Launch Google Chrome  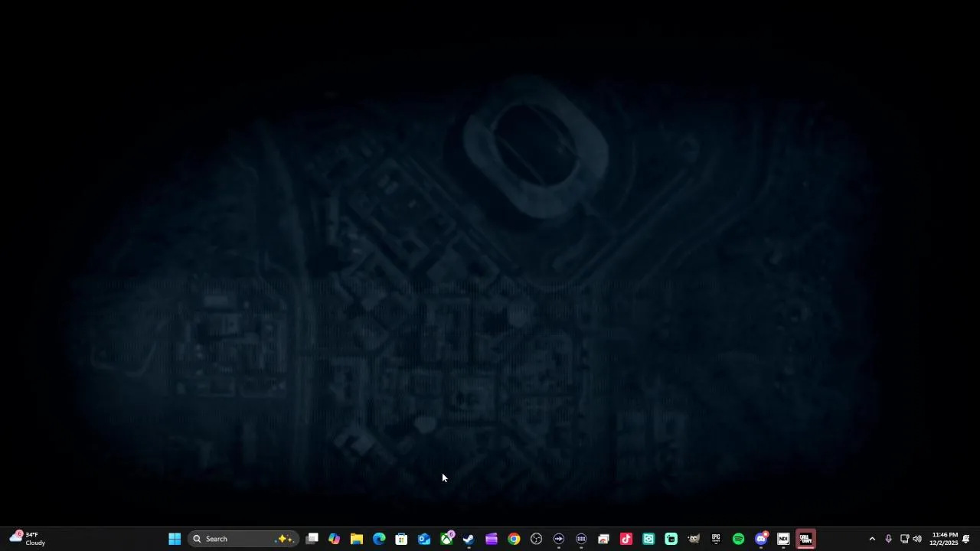514,539
